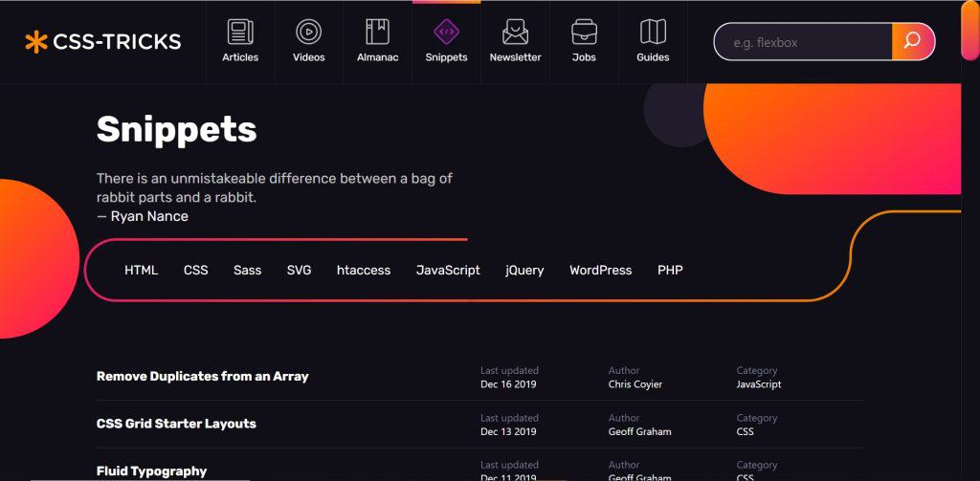Viewport: 980px width, 481px height.
Task: Open the Almanac book icon
Action: (x=377, y=32)
